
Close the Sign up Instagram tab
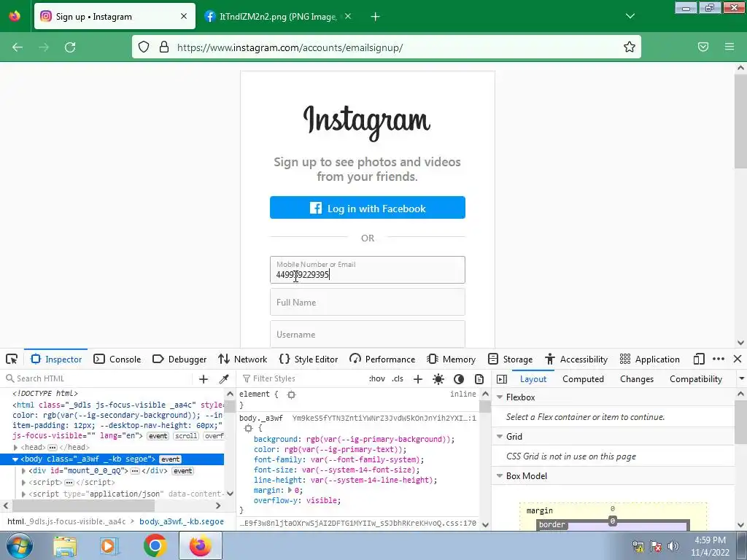184,16
